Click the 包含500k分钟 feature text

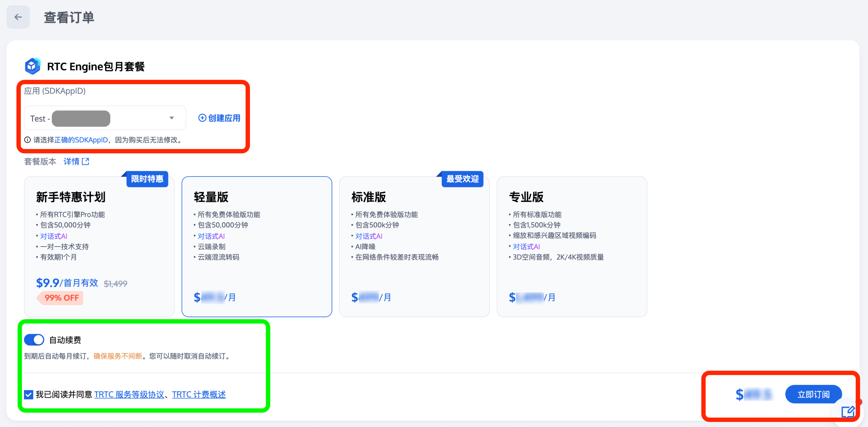click(377, 225)
